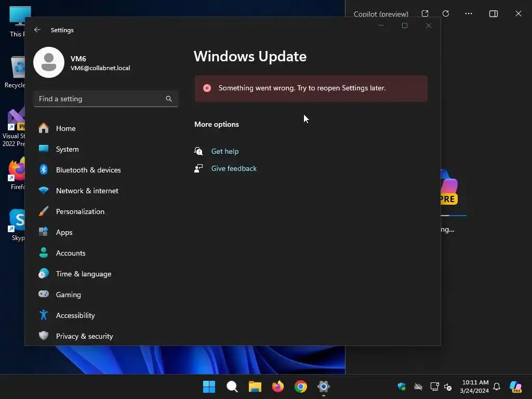Click the Settings gear in the taskbar
The width and height of the screenshot is (532, 399).
tap(324, 387)
